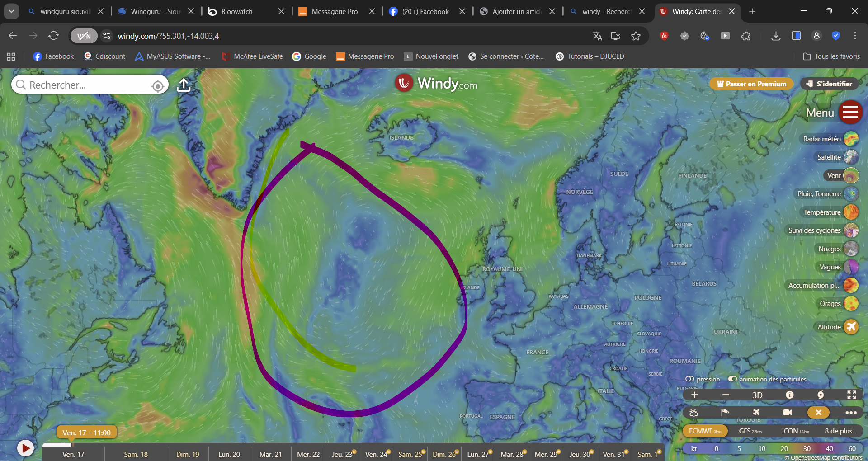Play the forecast timeline animation
868x461 pixels.
(25, 448)
